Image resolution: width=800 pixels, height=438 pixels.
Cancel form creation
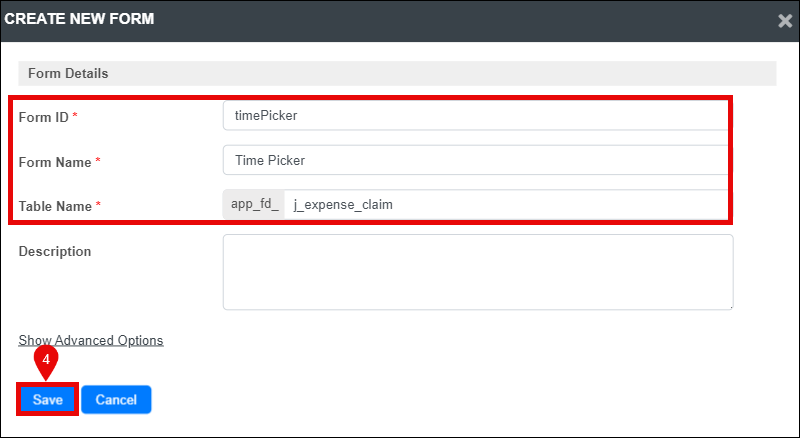pyautogui.click(x=116, y=399)
